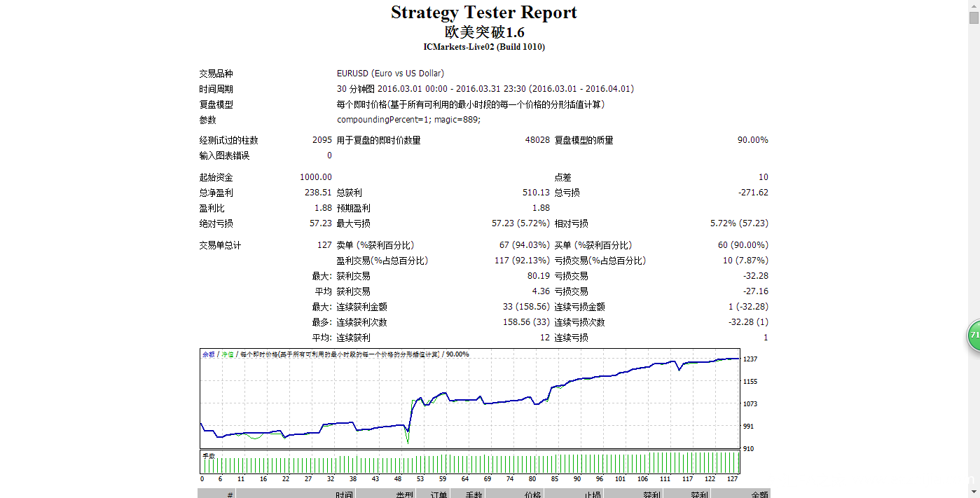Click the EURUSD (Euro vs US Dollar) value
980x498 pixels.
point(390,74)
